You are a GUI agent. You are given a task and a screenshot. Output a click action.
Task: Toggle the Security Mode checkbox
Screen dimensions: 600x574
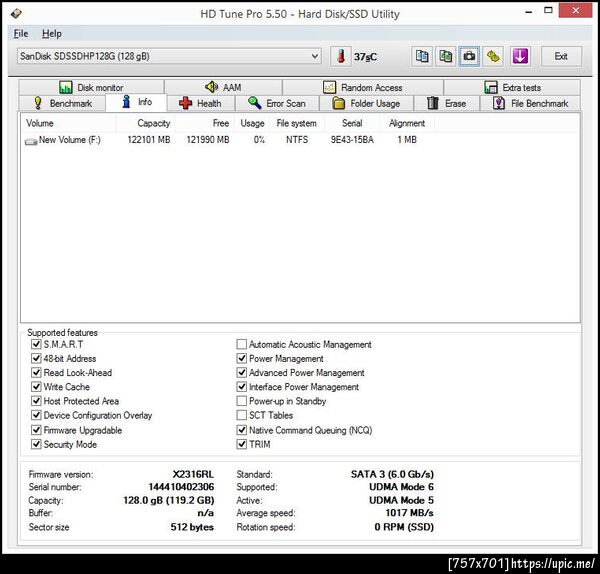point(36,444)
